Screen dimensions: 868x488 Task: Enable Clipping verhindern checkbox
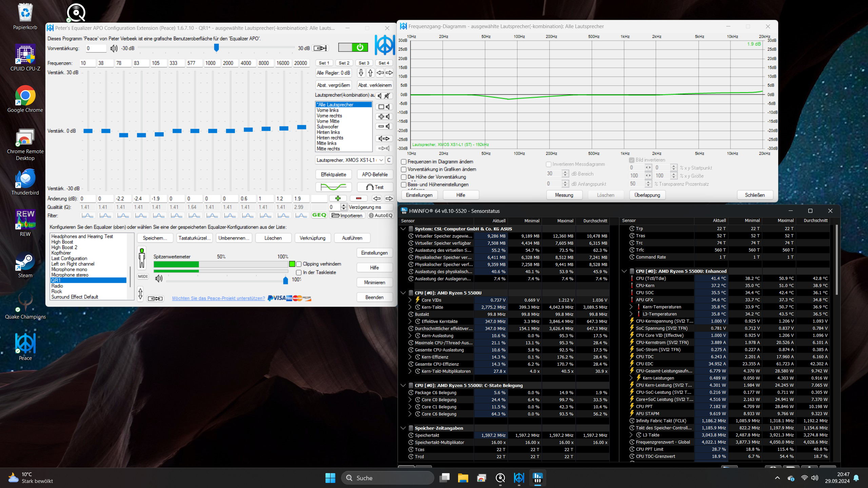coord(299,264)
